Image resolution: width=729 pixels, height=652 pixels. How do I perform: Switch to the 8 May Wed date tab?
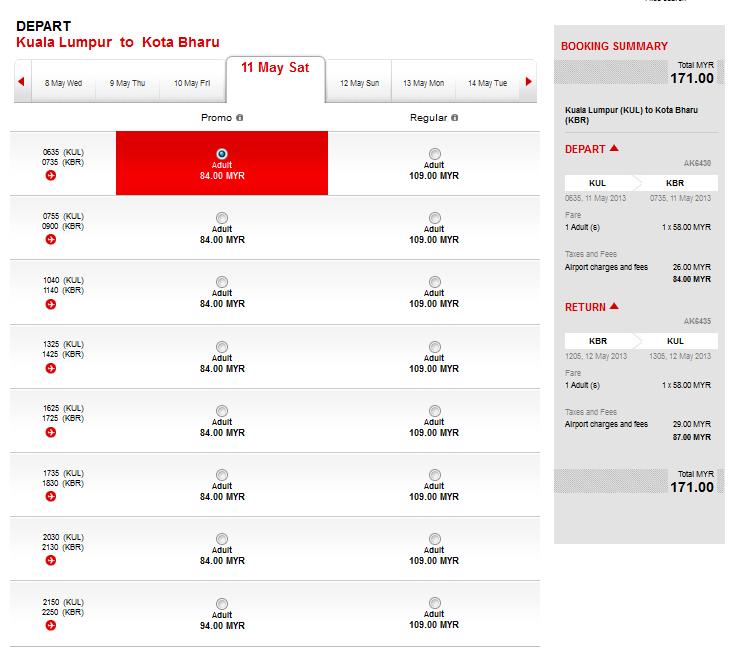pos(63,83)
